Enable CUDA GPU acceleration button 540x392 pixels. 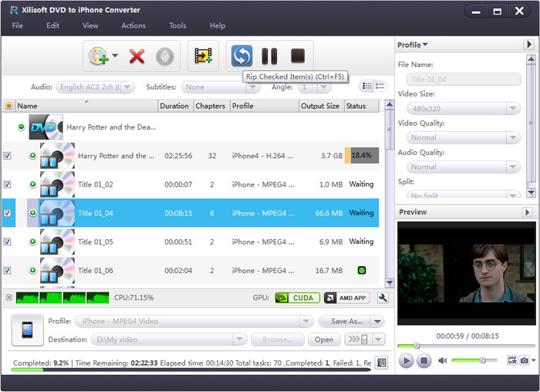pos(297,298)
